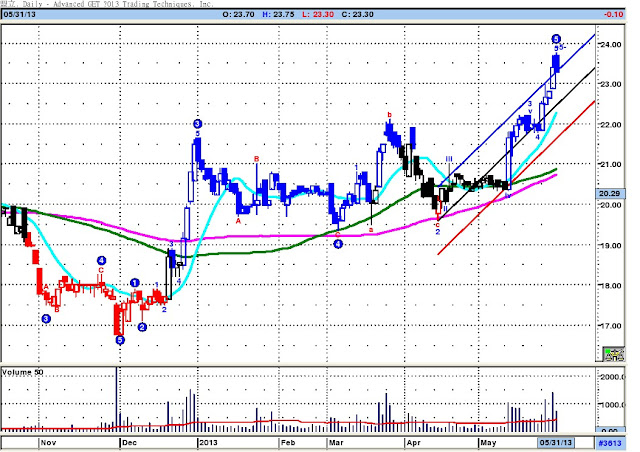Click the 05/31/13 cursor date on the time axis

(x=556, y=443)
